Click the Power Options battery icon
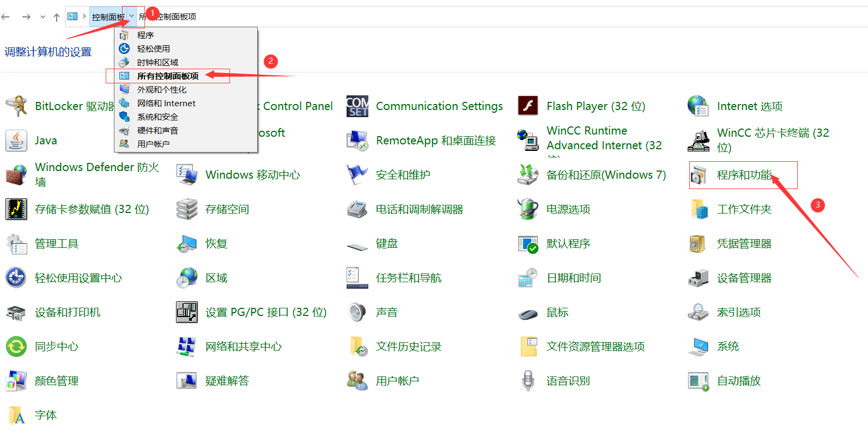This screenshot has width=868, height=432. [x=528, y=209]
